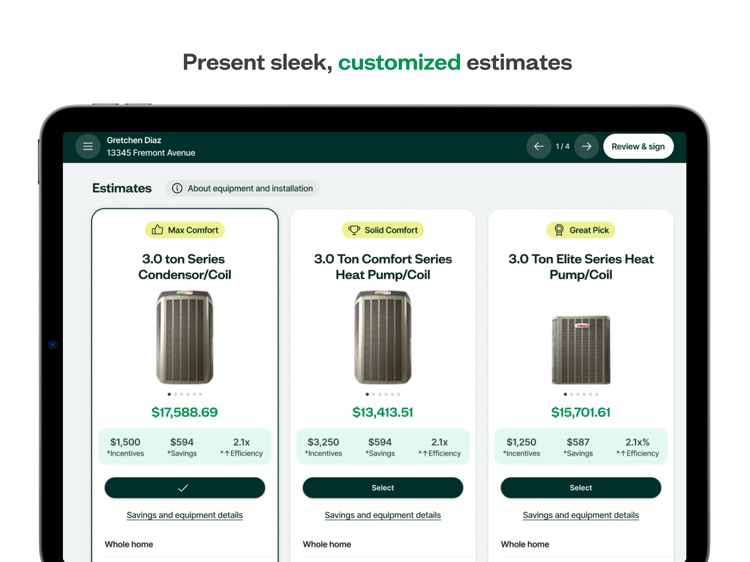Click the trophy Solid Comfort badge
This screenshot has height=562, width=750.
pyautogui.click(x=382, y=230)
